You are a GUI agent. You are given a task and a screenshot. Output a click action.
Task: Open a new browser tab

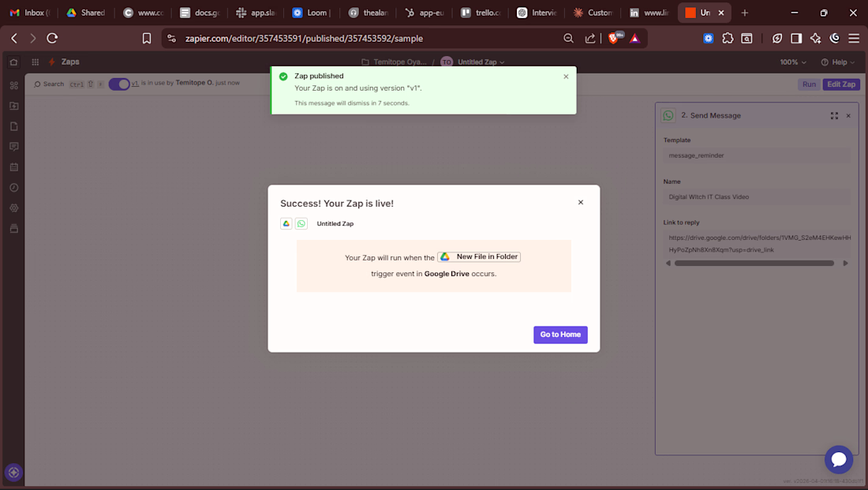744,12
